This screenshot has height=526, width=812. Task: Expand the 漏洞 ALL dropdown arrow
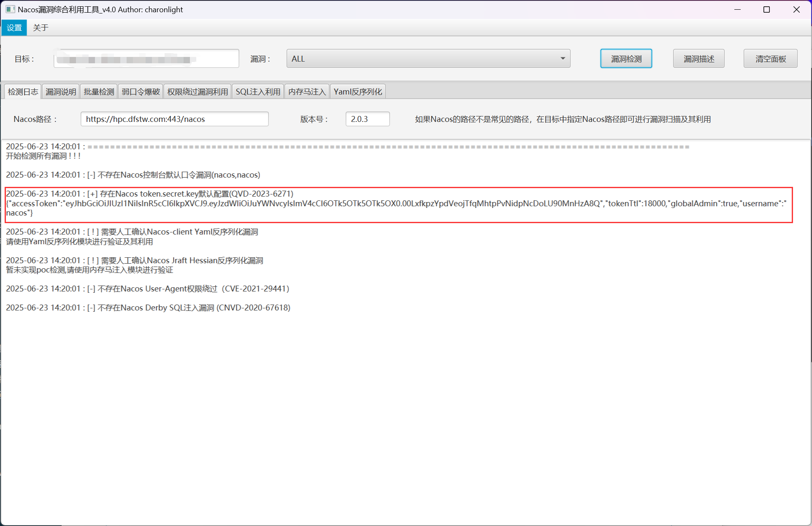(562, 59)
